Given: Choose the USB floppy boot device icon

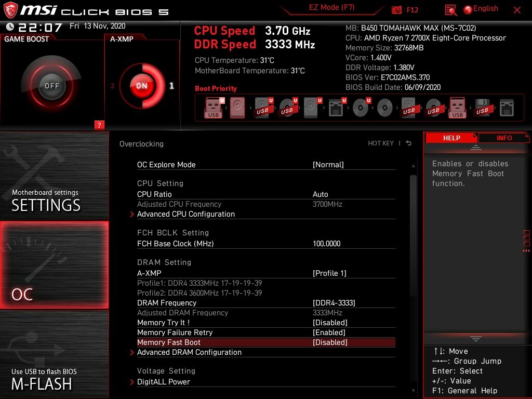Looking at the screenshot, I should click(x=483, y=108).
